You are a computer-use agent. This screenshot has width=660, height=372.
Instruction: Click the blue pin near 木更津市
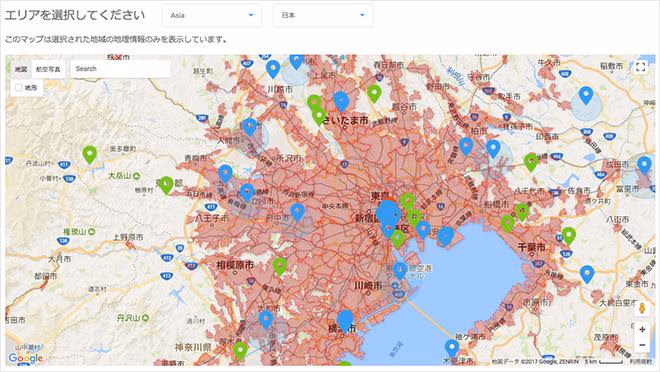[x=452, y=348]
